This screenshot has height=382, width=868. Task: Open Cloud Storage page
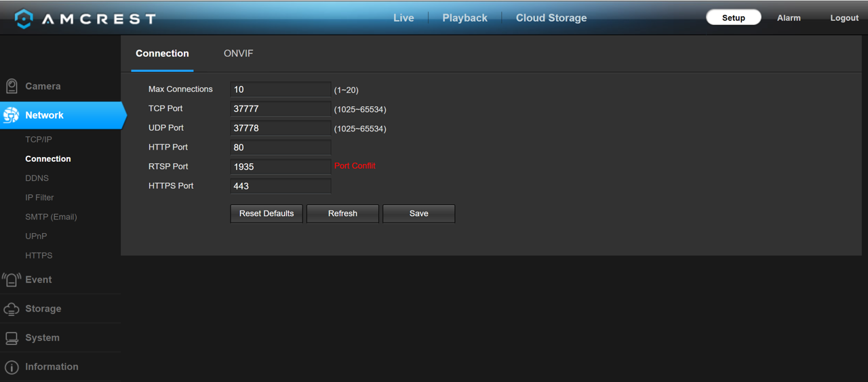pos(551,18)
